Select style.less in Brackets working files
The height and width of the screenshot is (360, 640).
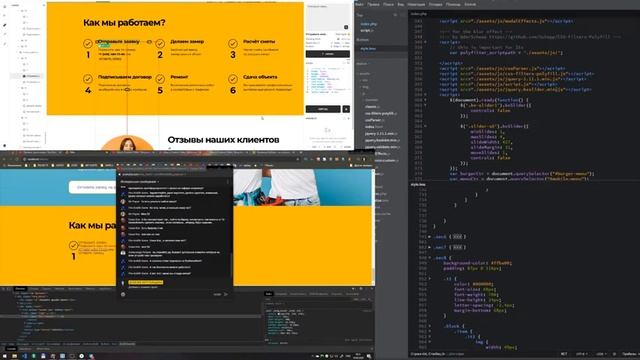pyautogui.click(x=368, y=49)
